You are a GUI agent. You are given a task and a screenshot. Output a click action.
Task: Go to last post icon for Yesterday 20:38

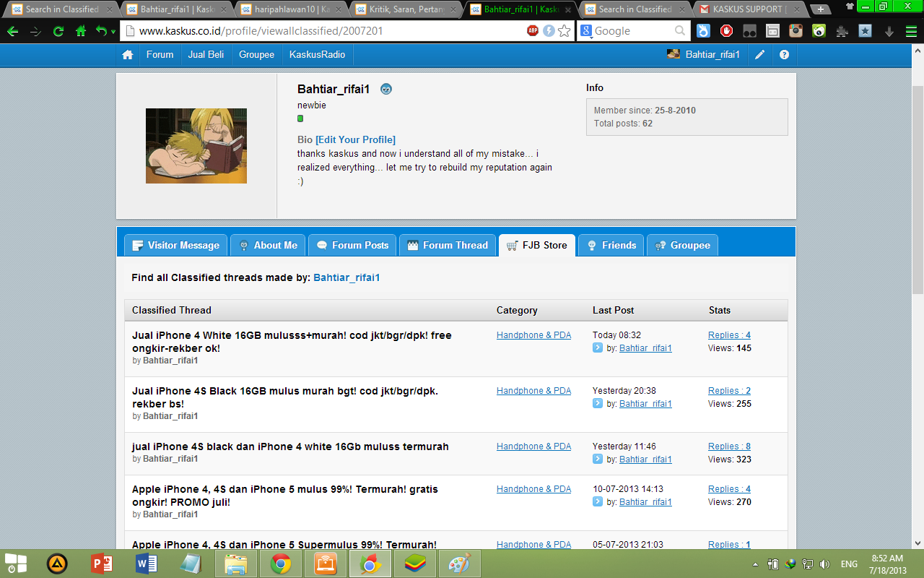[x=598, y=403]
